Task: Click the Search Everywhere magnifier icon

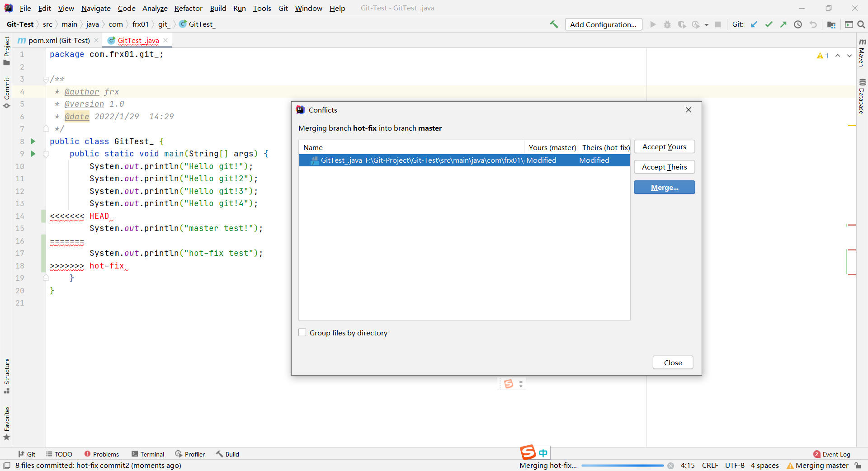Action: pyautogui.click(x=861, y=24)
